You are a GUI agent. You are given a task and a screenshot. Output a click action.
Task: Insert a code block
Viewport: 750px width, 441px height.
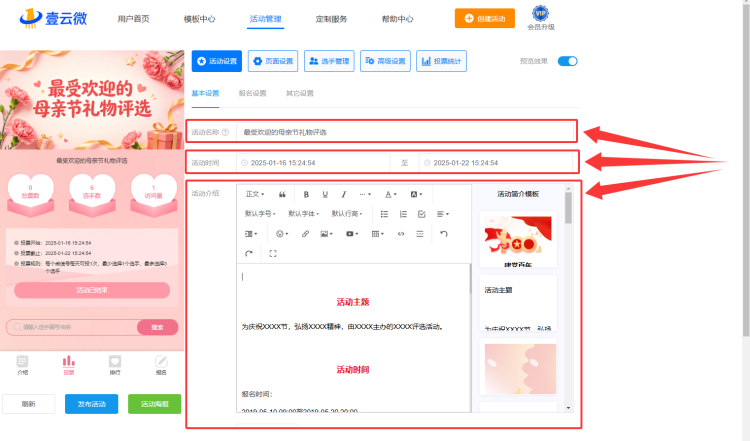coord(401,234)
